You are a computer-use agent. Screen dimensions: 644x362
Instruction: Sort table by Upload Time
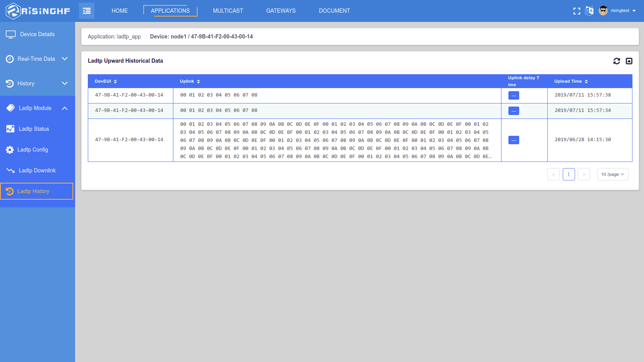(x=586, y=82)
